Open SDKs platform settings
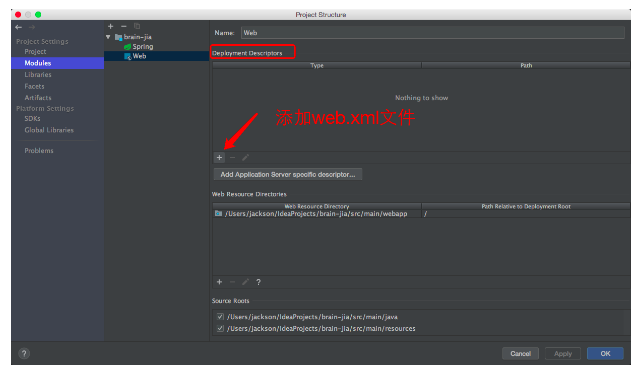641x370 pixels. pyautogui.click(x=32, y=119)
